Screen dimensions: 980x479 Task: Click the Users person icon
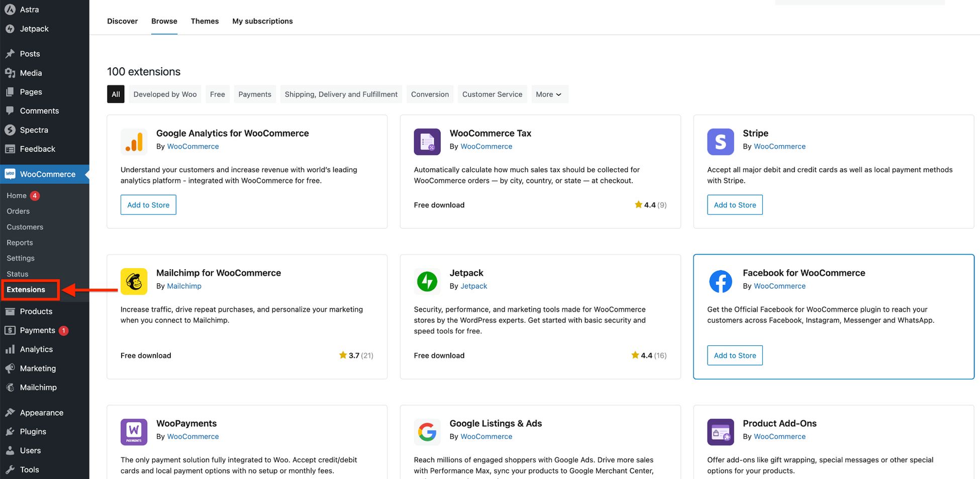pyautogui.click(x=10, y=451)
